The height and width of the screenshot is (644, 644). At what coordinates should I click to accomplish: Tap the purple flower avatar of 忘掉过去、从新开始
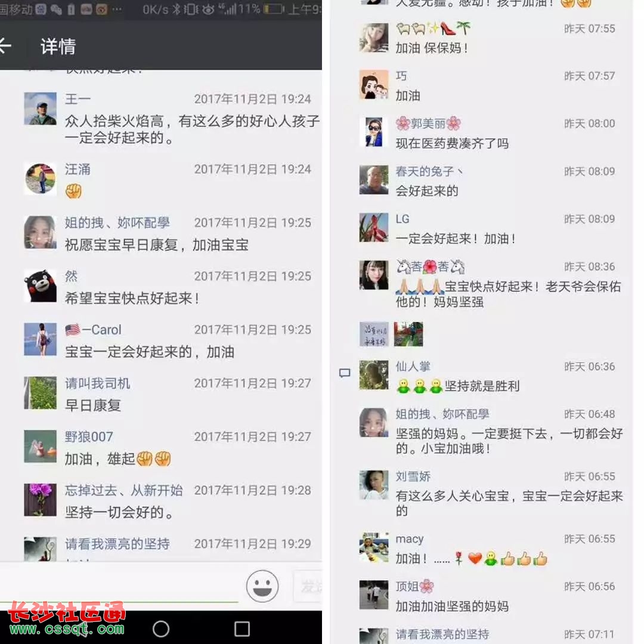click(x=41, y=500)
